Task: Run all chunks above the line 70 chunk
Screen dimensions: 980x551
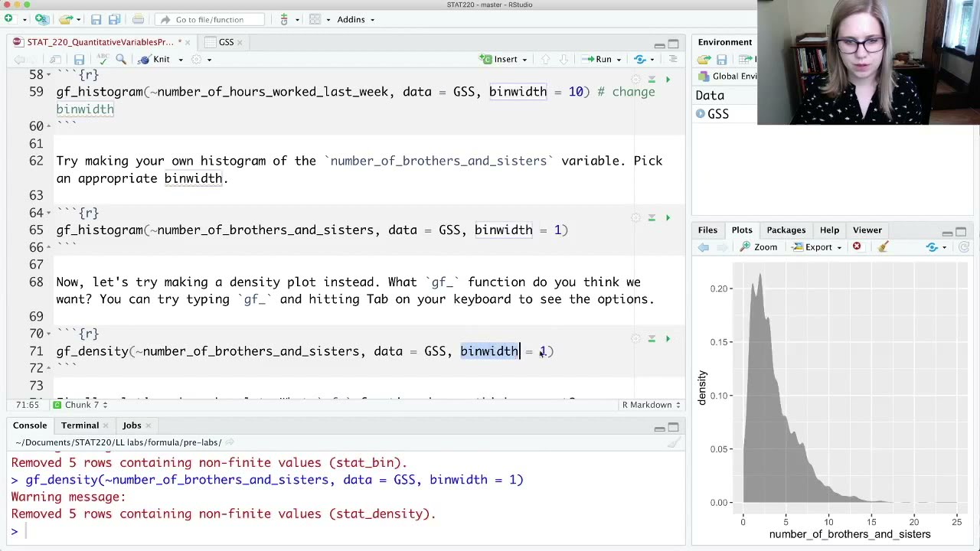Action: (652, 338)
